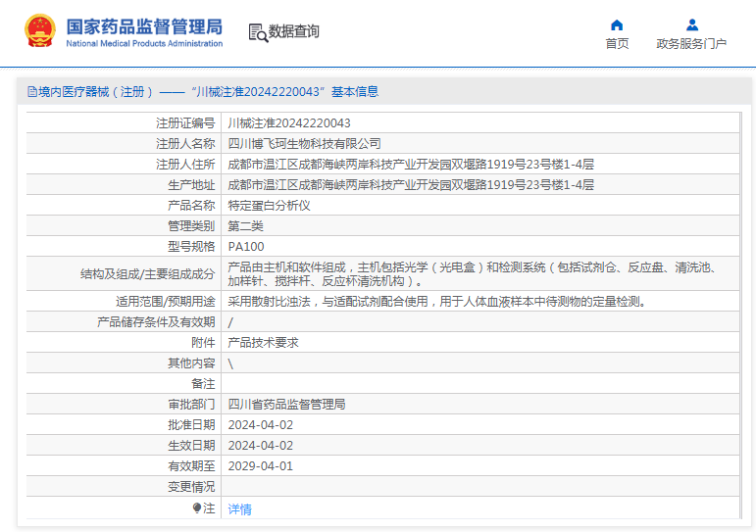
Task: Click 国家药品监督管理局 site title
Action: pyautogui.click(x=144, y=27)
